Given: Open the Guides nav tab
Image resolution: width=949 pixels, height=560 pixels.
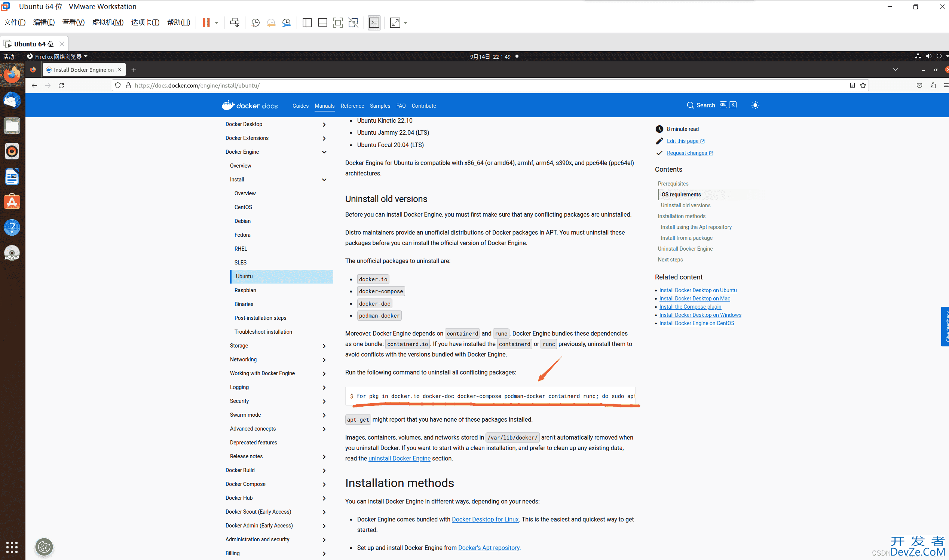Looking at the screenshot, I should (300, 106).
